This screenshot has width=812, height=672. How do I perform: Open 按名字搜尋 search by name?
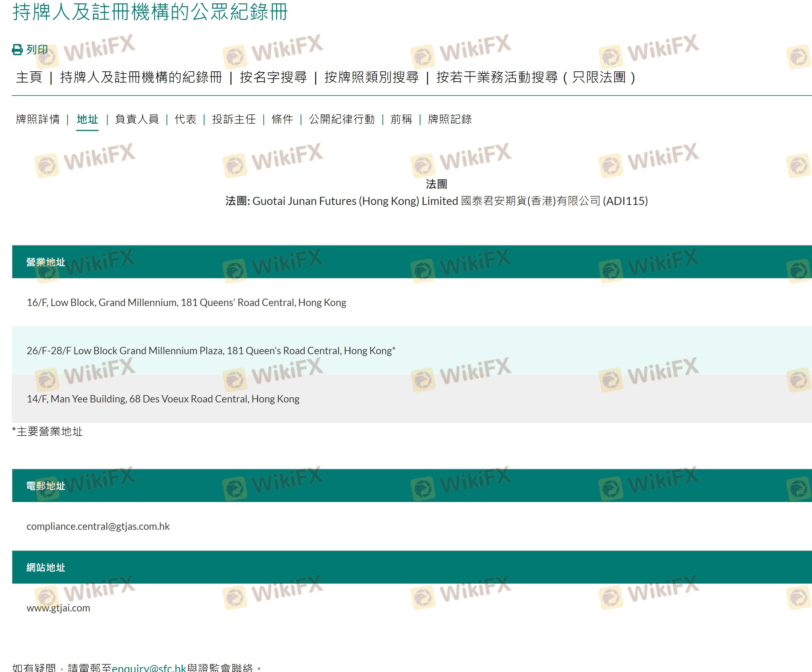[x=273, y=77]
